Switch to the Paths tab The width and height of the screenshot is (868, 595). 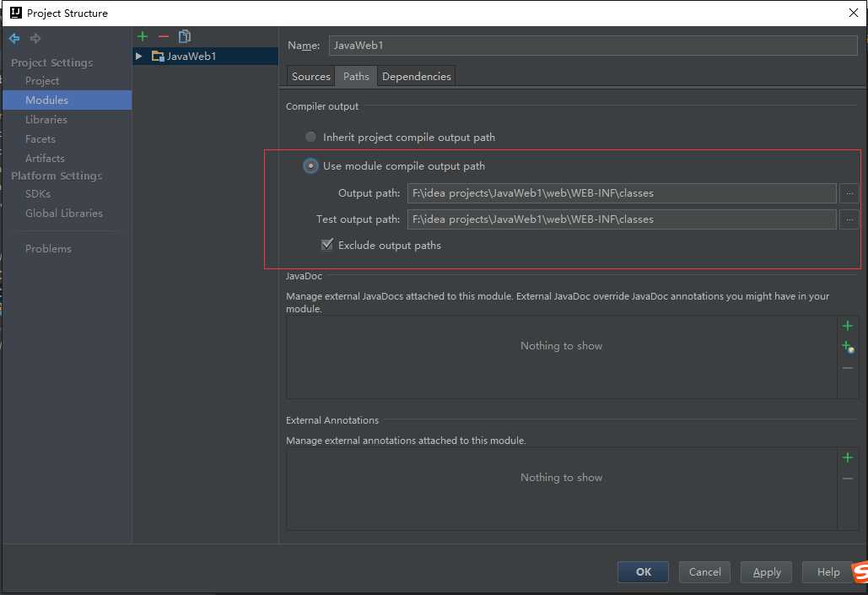click(356, 77)
